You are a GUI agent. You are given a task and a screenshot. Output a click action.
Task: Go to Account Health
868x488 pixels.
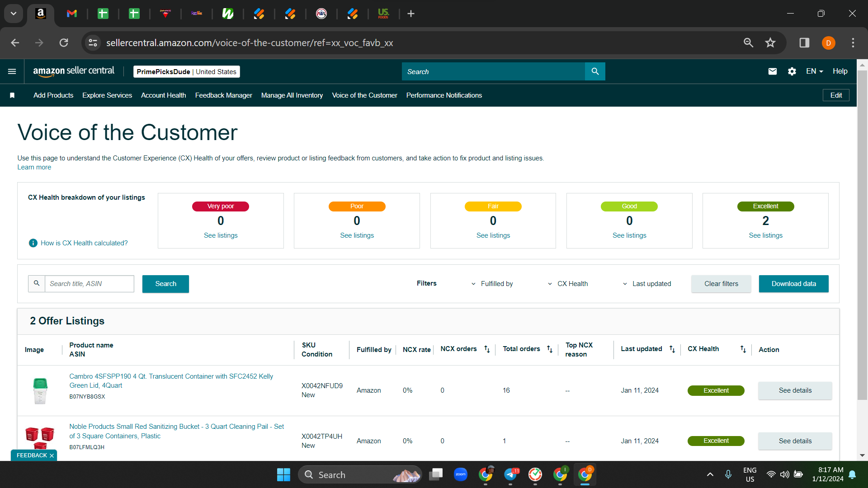point(164,95)
